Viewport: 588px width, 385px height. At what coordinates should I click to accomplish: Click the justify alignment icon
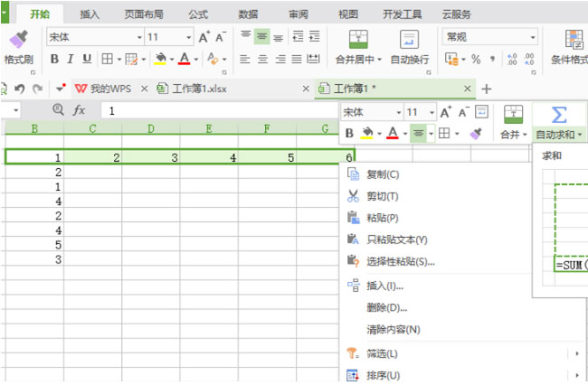(297, 59)
